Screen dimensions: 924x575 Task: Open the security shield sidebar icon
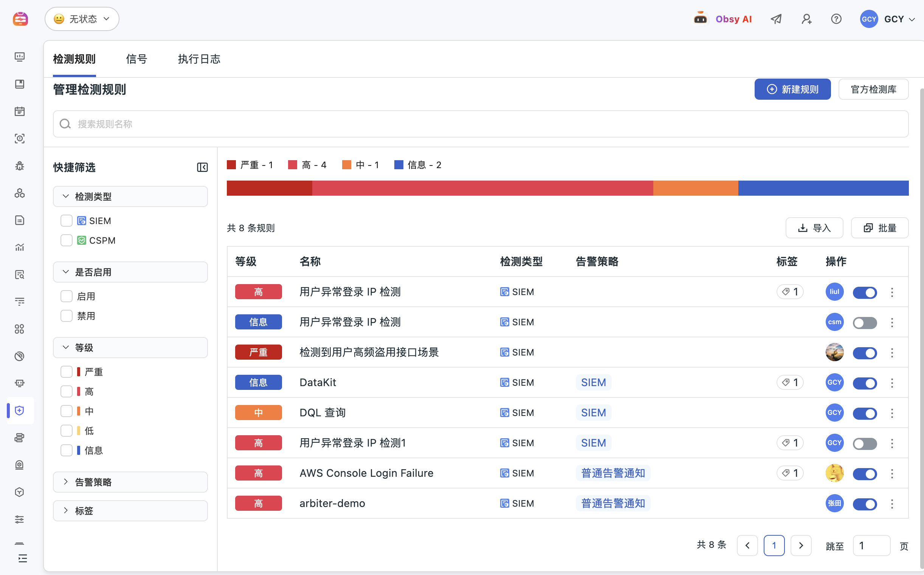pos(19,410)
